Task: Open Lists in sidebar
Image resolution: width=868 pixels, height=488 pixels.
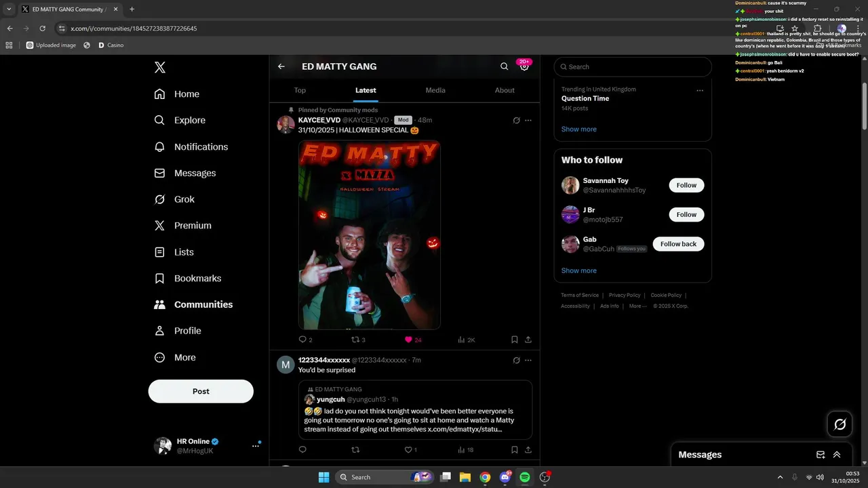Action: (x=174, y=252)
